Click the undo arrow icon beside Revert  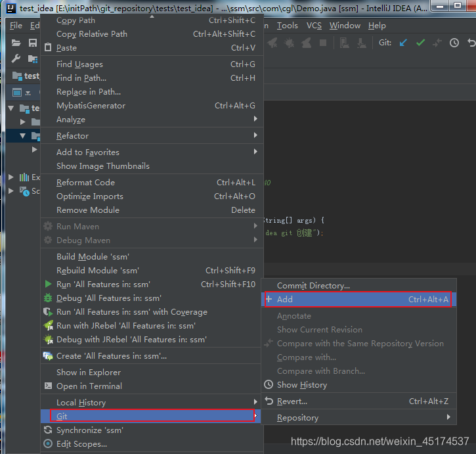(269, 401)
